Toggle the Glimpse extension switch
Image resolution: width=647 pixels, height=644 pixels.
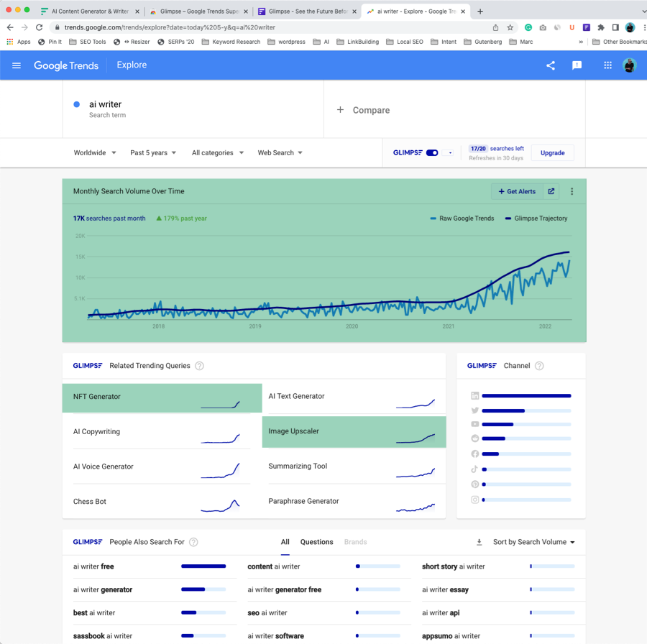[432, 153]
